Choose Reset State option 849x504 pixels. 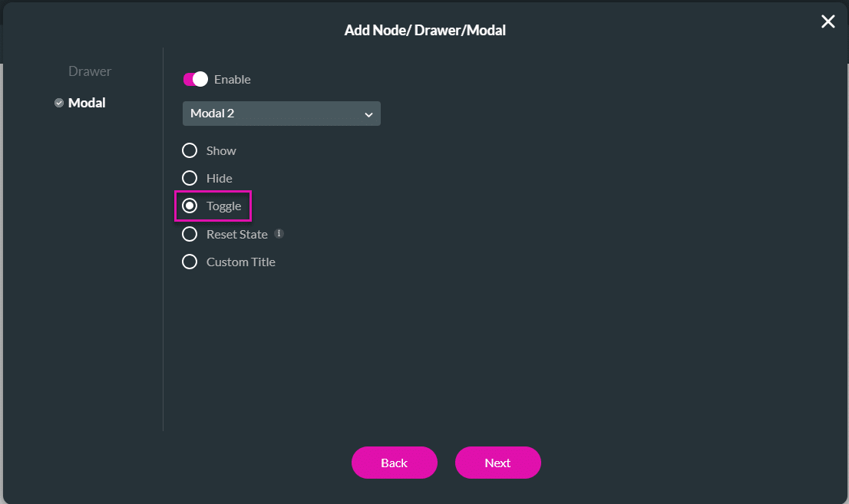click(x=190, y=233)
